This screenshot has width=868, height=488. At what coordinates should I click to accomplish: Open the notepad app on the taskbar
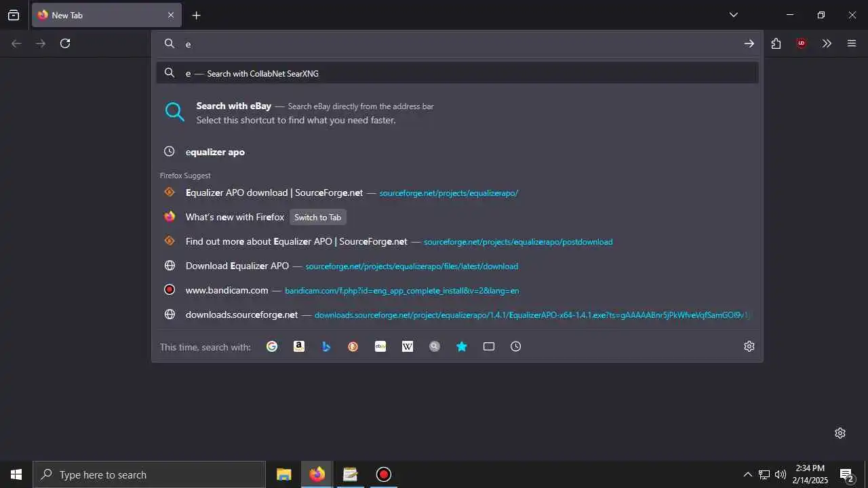click(350, 474)
